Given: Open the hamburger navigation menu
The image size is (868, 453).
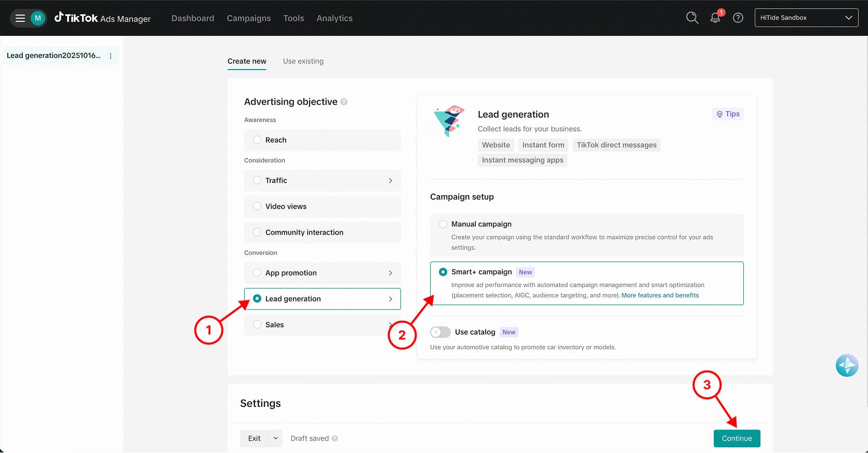Looking at the screenshot, I should (20, 18).
